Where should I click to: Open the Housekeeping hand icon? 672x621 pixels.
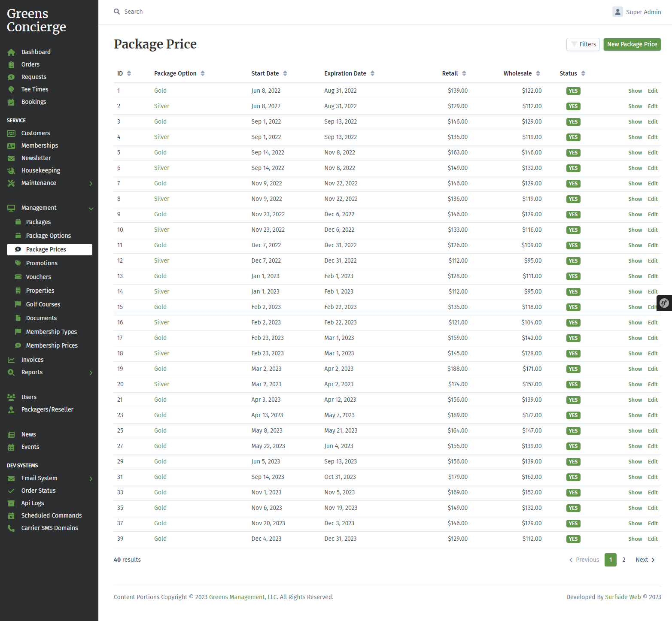click(x=11, y=171)
